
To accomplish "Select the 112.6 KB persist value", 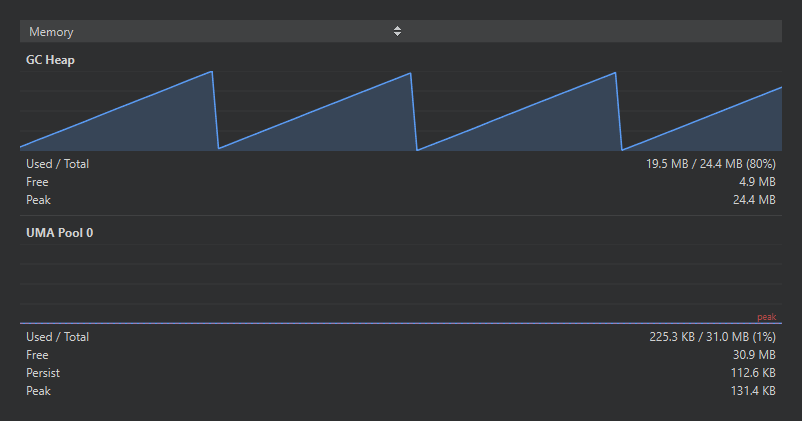I will point(753,372).
